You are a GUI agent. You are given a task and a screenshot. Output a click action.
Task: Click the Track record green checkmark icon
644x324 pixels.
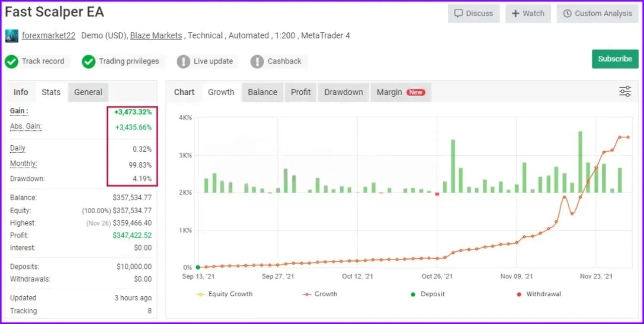click(12, 61)
